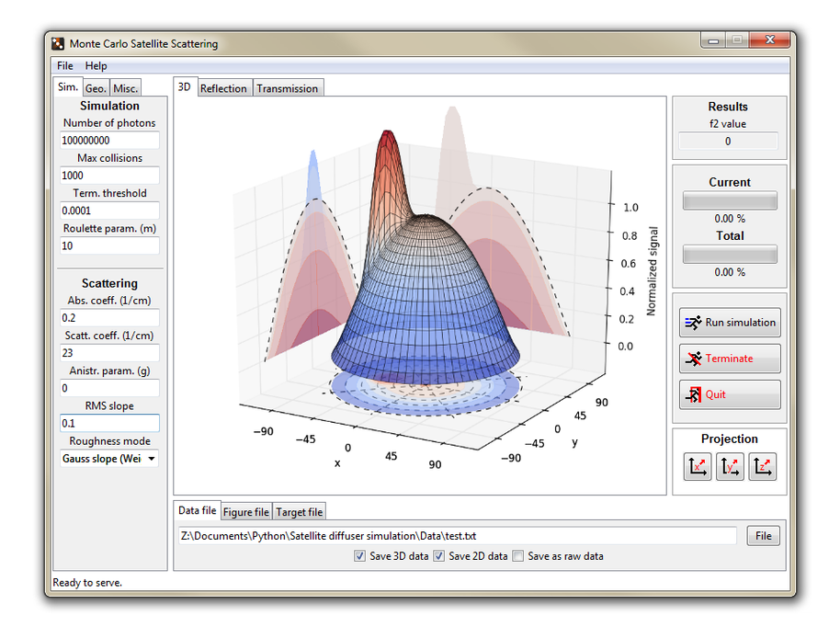Disable the Save 2D data checkbox
Image resolution: width=840 pixels, height=638 pixels.
439,555
